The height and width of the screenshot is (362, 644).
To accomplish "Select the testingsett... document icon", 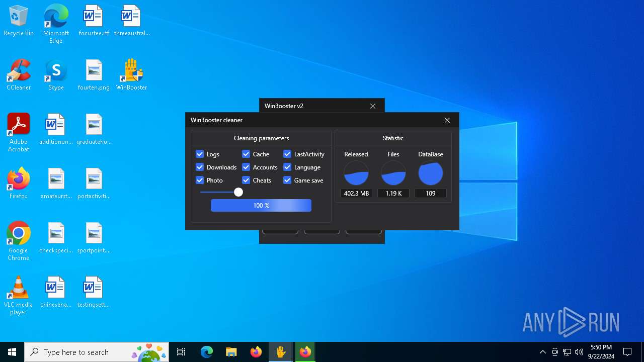I will tap(94, 293).
